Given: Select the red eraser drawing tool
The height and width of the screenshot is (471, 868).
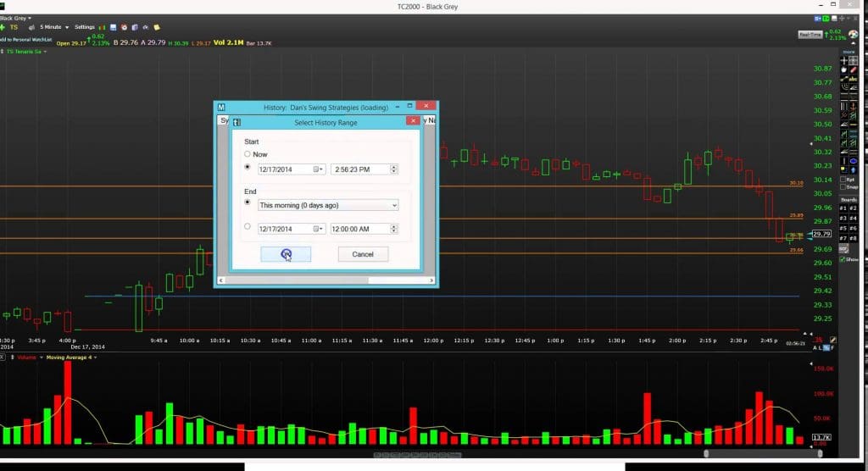Looking at the screenshot, I should tap(853, 69).
